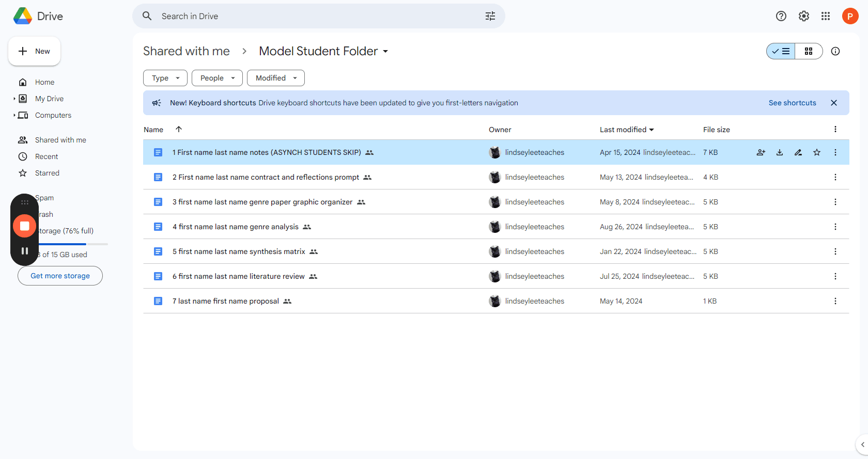Click Get more storage button
Screen dimensions: 868x459
pyautogui.click(x=60, y=276)
